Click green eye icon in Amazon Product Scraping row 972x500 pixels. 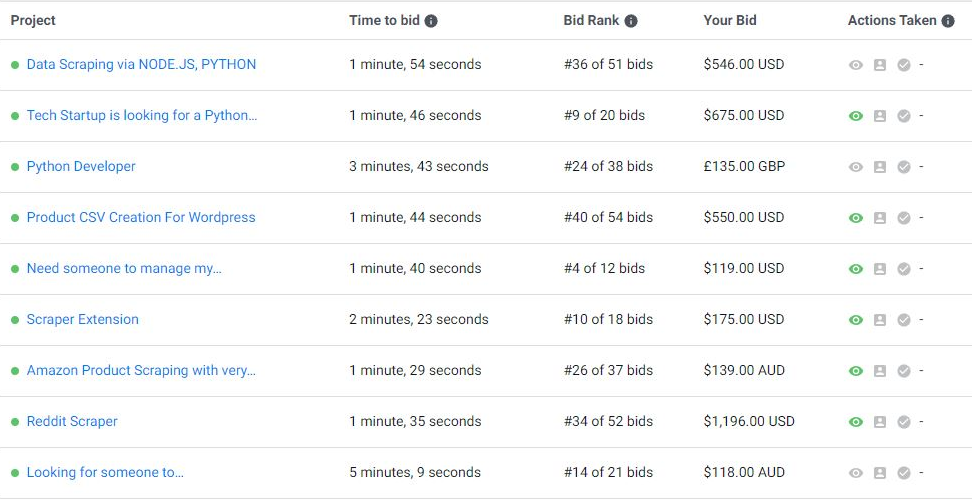855,371
